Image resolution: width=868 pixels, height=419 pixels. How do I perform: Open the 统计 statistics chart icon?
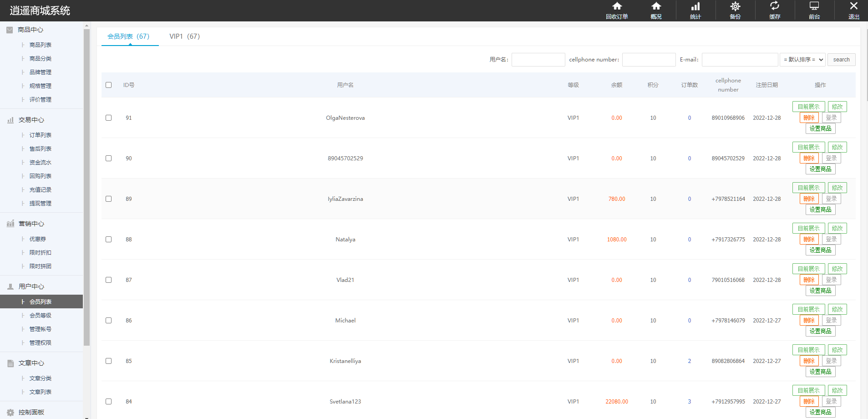click(x=695, y=6)
